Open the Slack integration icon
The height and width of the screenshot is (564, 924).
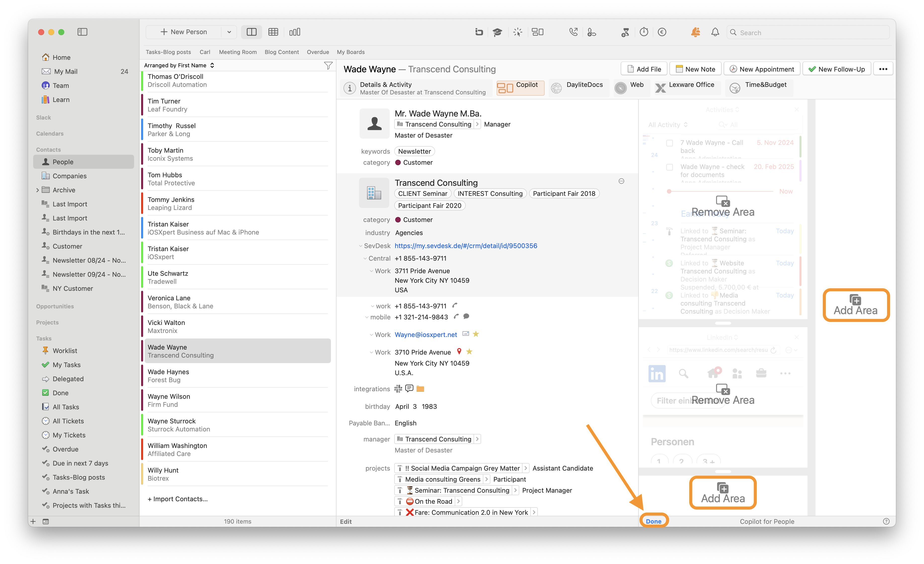pyautogui.click(x=398, y=388)
